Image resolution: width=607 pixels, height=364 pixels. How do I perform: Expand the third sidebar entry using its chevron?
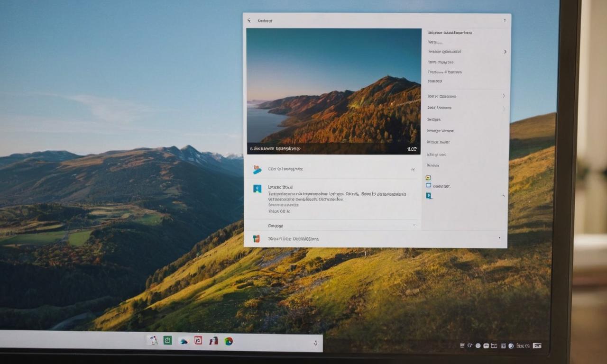[505, 52]
